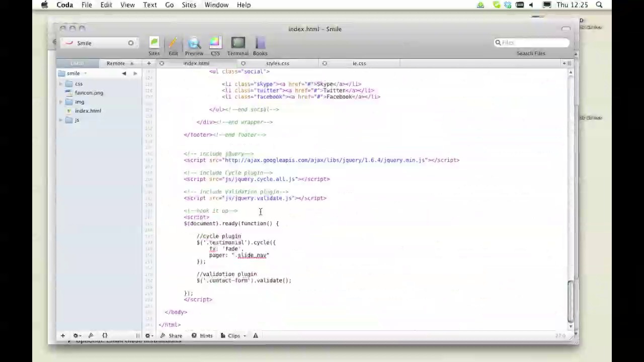Open the Window menu
The image size is (644, 362).
tap(216, 5)
